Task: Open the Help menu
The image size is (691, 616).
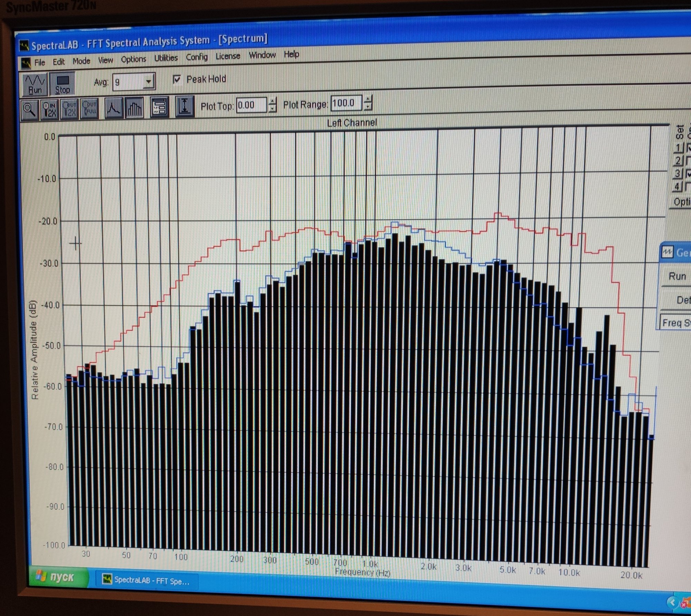Action: coord(292,54)
